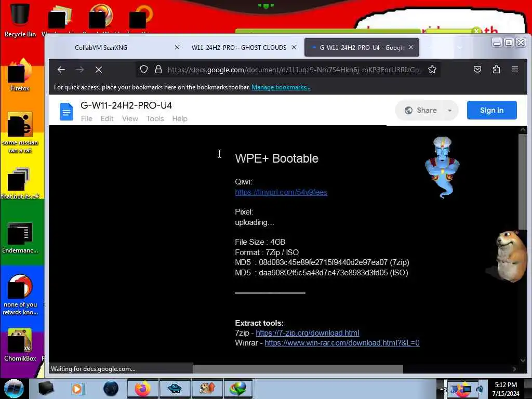
Task: Open the tracking protection shield icon
Action: coord(144,70)
